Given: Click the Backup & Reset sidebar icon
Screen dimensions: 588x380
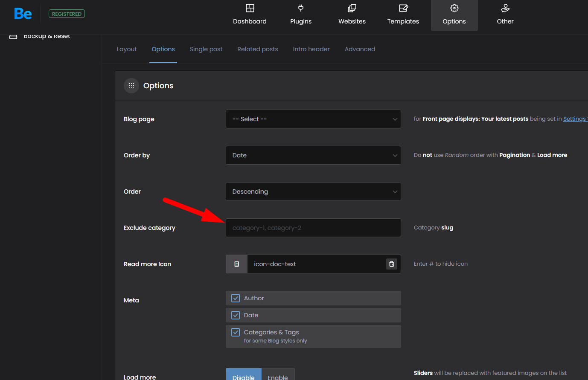Looking at the screenshot, I should tap(13, 37).
